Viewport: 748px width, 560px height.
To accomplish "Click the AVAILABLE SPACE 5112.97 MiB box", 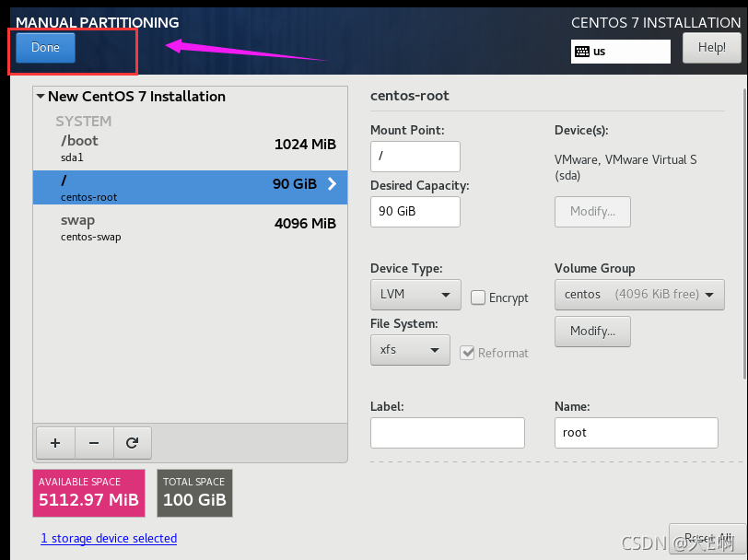I will [x=88, y=493].
